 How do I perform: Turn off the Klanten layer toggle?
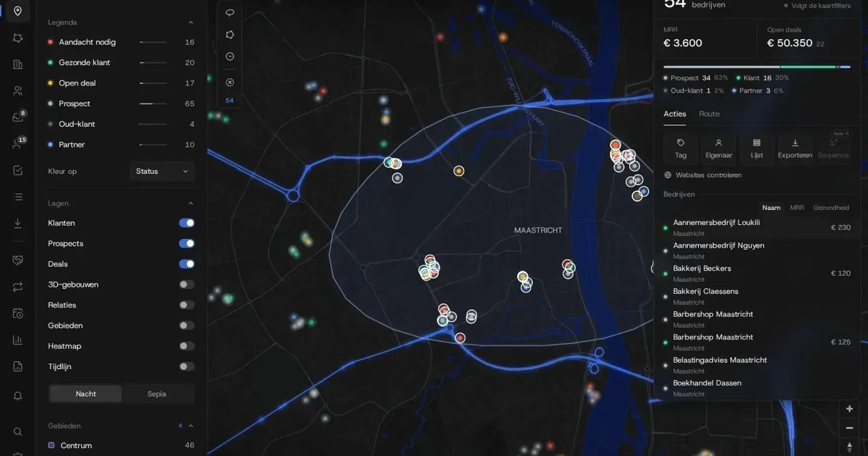coord(187,223)
